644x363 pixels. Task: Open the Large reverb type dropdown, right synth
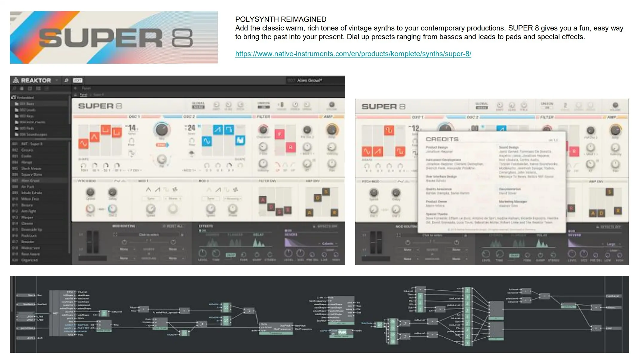coord(611,244)
